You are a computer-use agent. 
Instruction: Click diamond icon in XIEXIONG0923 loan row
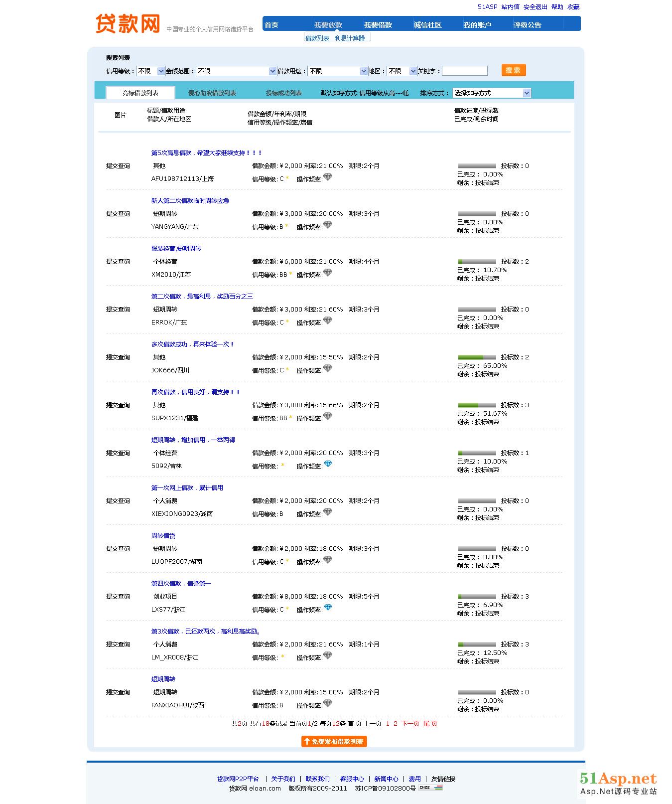[x=328, y=512]
